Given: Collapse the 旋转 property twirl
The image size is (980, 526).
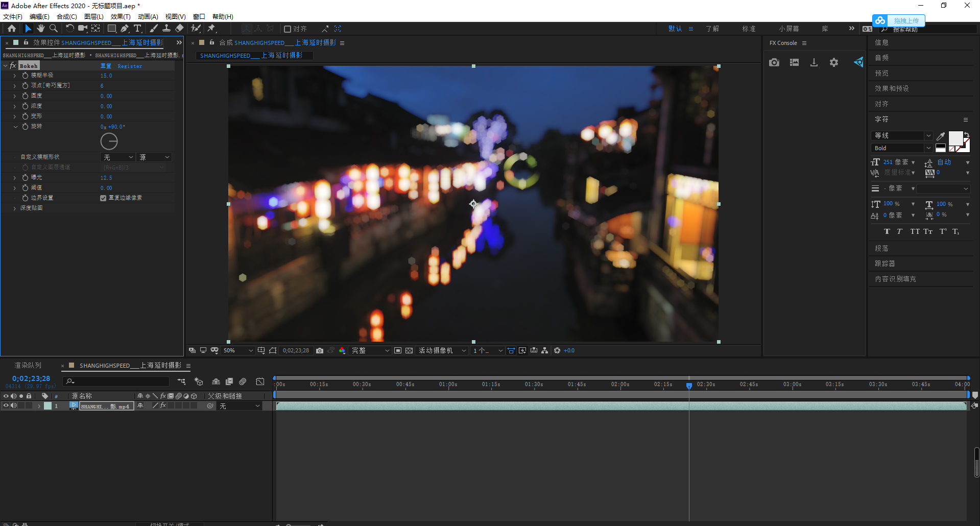Looking at the screenshot, I should (x=15, y=127).
